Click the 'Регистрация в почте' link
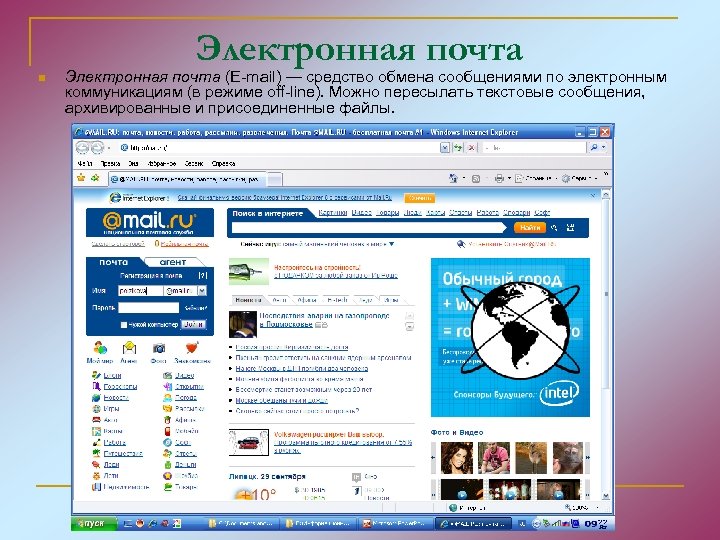Image resolution: width=720 pixels, height=540 pixels. pos(151,276)
